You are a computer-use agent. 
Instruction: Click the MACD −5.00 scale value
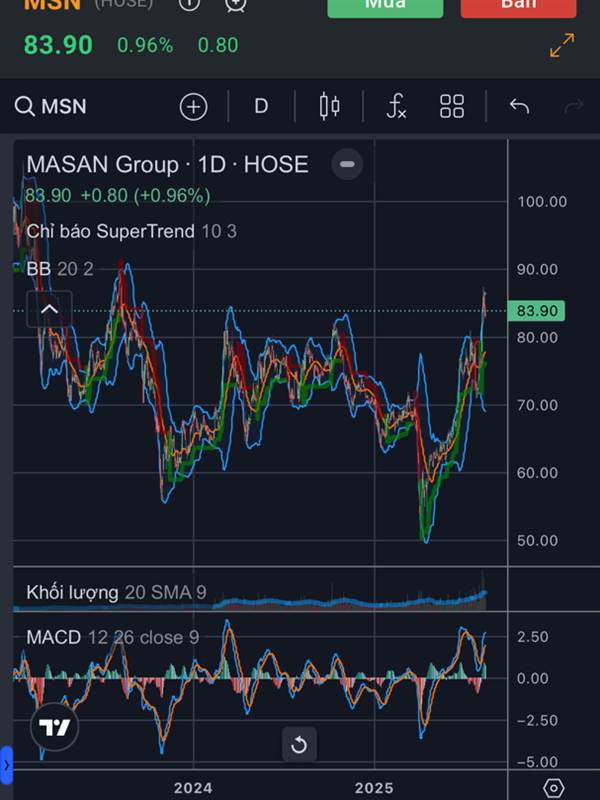coord(537,762)
